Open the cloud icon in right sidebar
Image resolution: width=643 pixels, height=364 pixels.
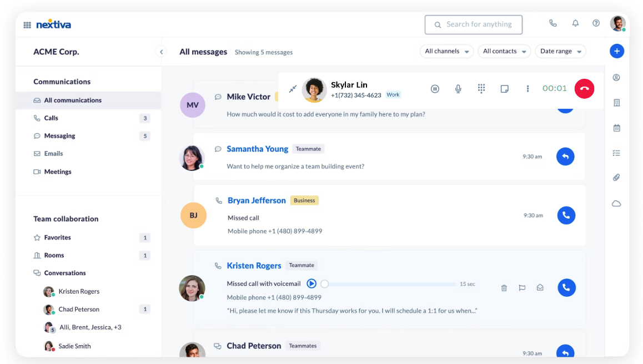click(x=616, y=203)
